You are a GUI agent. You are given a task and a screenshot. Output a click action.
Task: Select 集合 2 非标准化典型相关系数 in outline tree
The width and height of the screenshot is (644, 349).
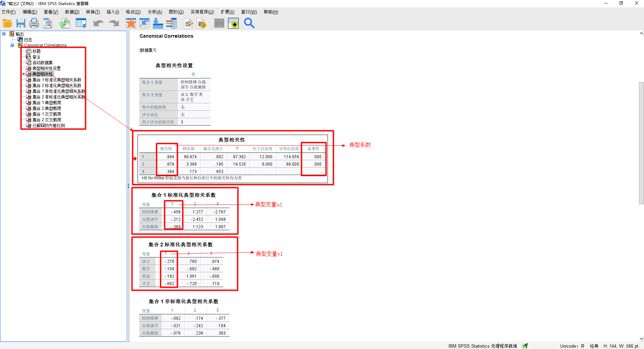[59, 97]
